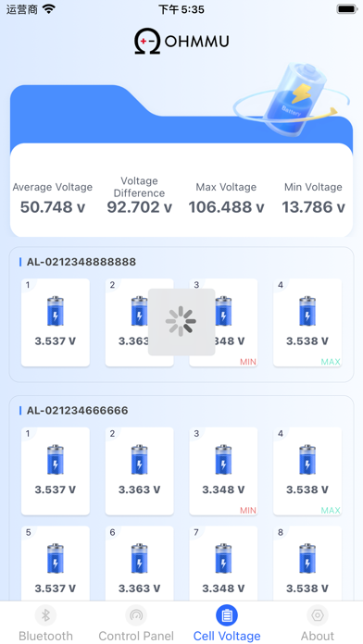
Task: Tap the MAX tag in pack AL-021234666666
Action: (331, 511)
